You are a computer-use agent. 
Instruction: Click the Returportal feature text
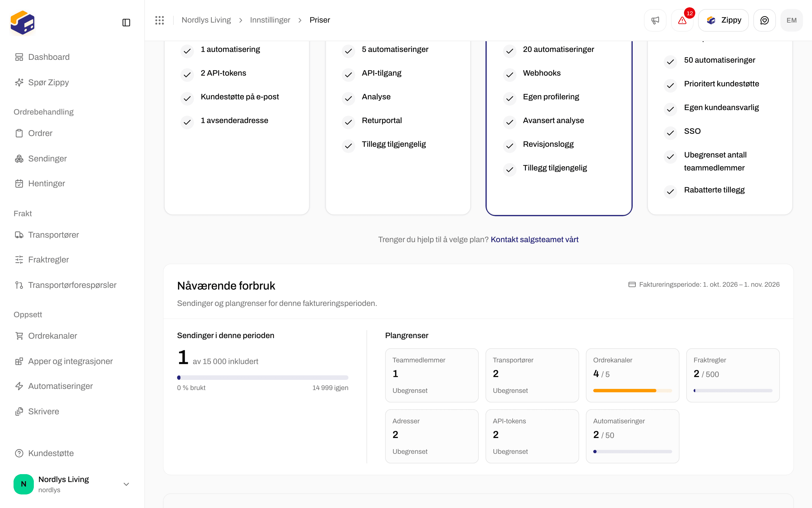click(381, 121)
